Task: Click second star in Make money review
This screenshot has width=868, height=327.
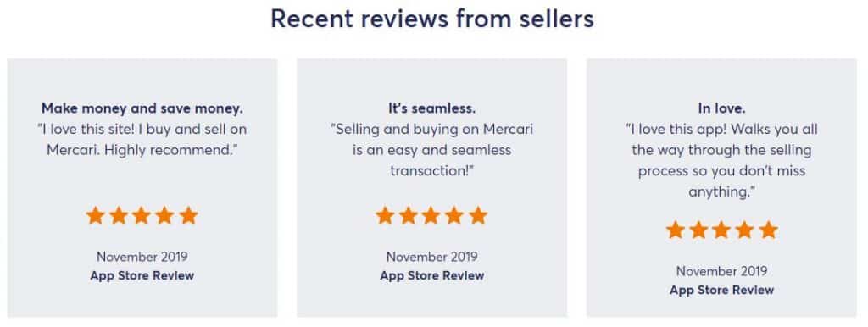Action: 119,215
